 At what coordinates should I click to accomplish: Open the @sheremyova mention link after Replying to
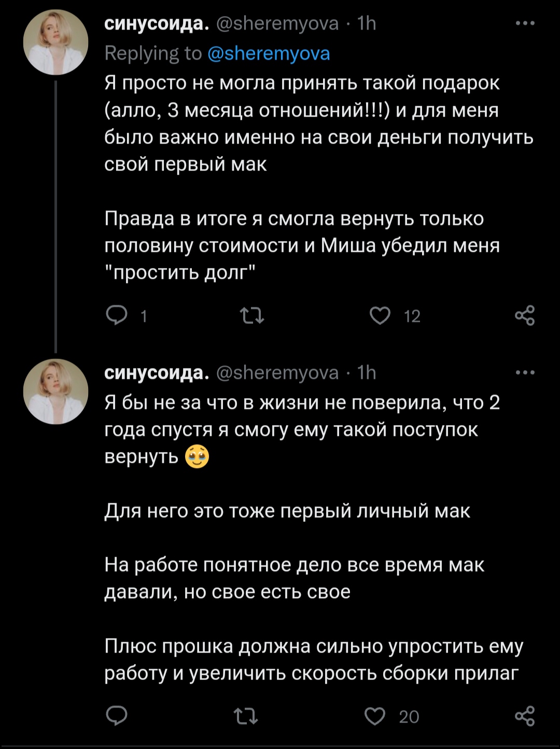pyautogui.click(x=269, y=53)
